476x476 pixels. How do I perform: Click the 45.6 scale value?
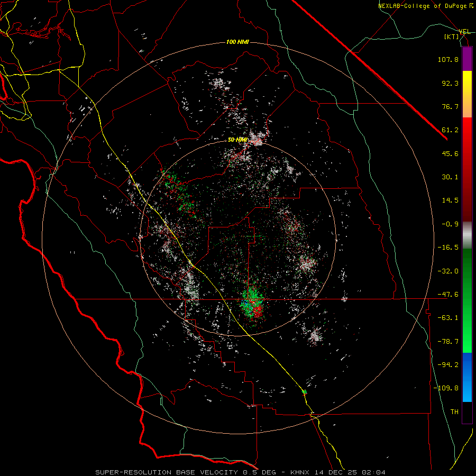(450, 153)
